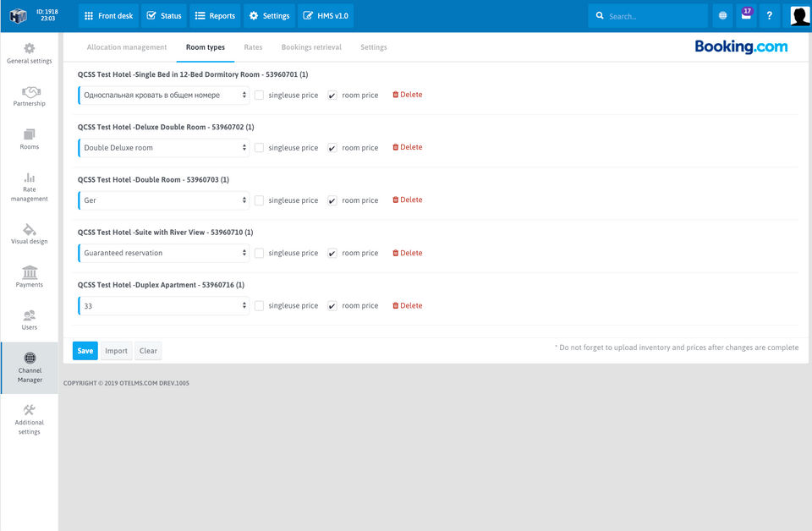Image resolution: width=812 pixels, height=531 pixels.
Task: Switch to Bookings retrieval tab
Action: [312, 47]
